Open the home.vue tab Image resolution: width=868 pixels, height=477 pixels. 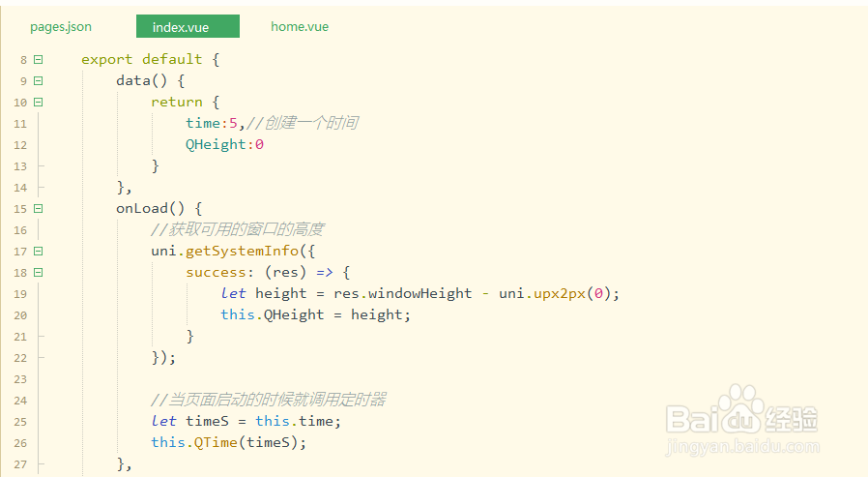[300, 26]
